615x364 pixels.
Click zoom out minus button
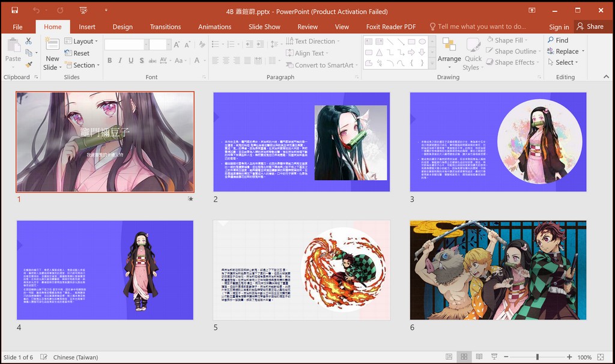pyautogui.click(x=506, y=357)
